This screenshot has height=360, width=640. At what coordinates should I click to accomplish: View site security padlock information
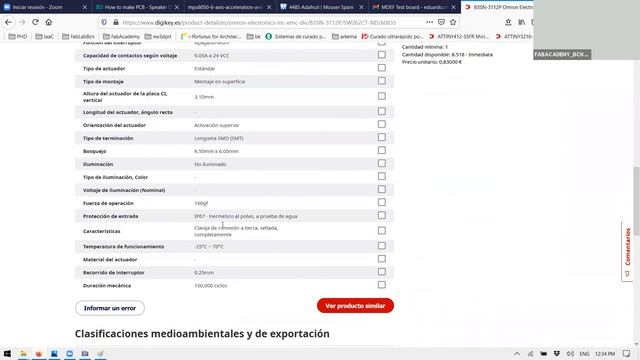coord(116,22)
